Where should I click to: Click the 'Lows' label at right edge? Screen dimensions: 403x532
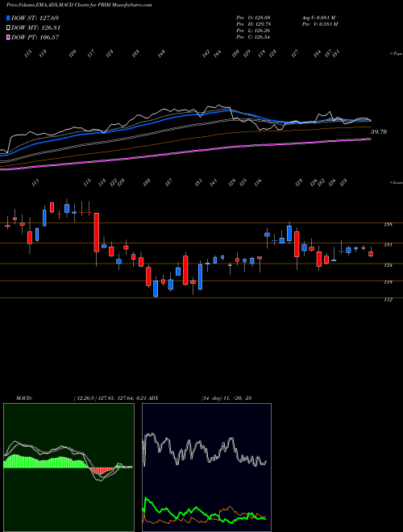pyautogui.click(x=396, y=182)
